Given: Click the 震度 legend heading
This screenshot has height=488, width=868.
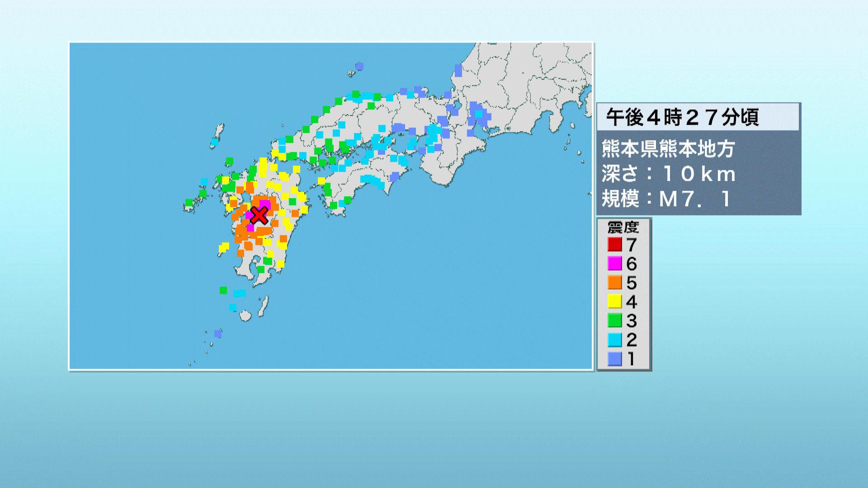Looking at the screenshot, I should click(x=623, y=227).
